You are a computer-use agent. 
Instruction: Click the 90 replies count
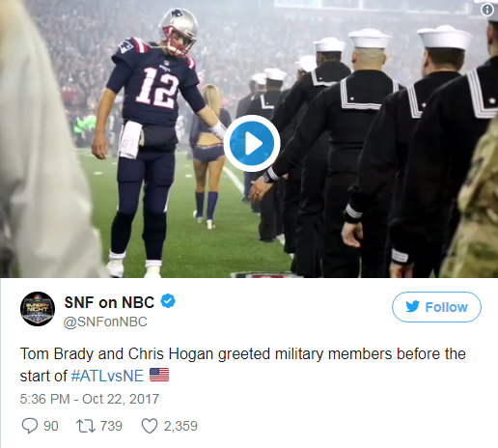point(51,426)
